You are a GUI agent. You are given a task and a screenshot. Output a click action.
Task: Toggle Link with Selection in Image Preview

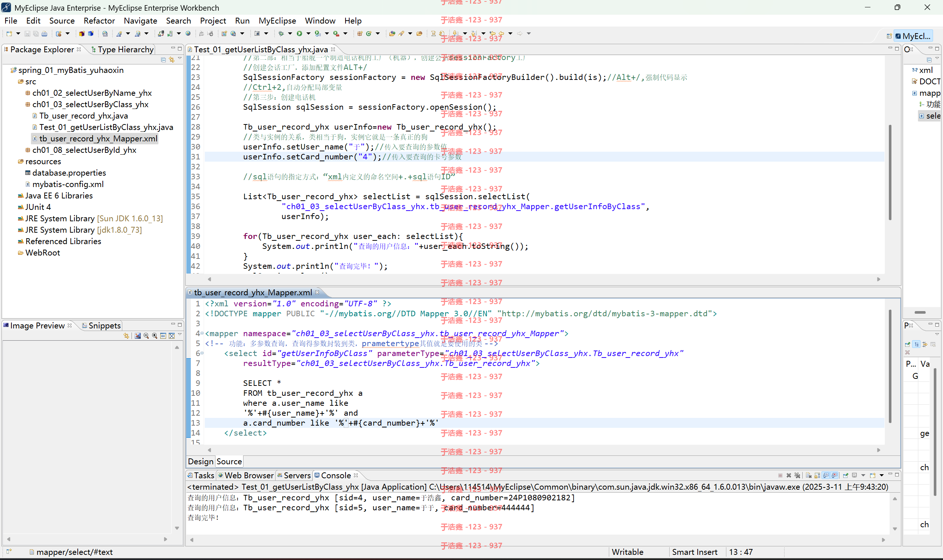[x=126, y=336]
